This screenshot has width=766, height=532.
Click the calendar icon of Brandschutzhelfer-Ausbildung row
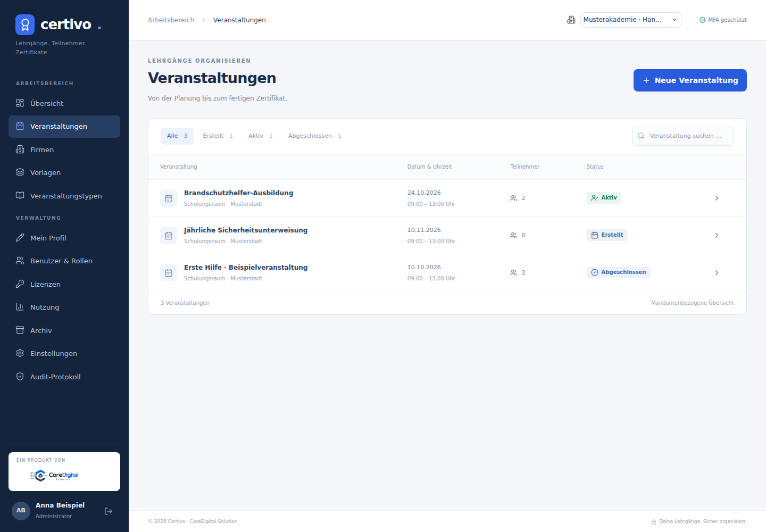(x=169, y=198)
